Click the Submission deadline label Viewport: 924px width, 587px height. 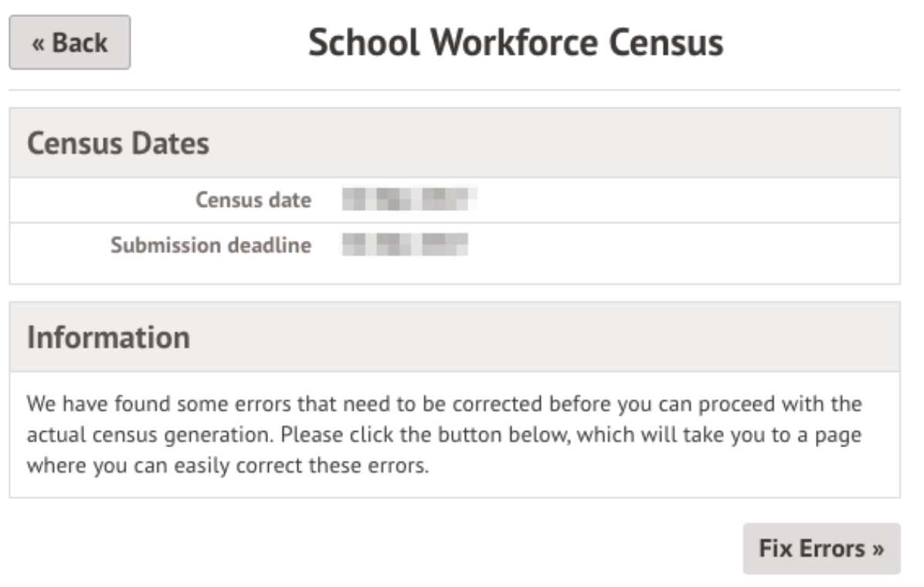pos(211,245)
